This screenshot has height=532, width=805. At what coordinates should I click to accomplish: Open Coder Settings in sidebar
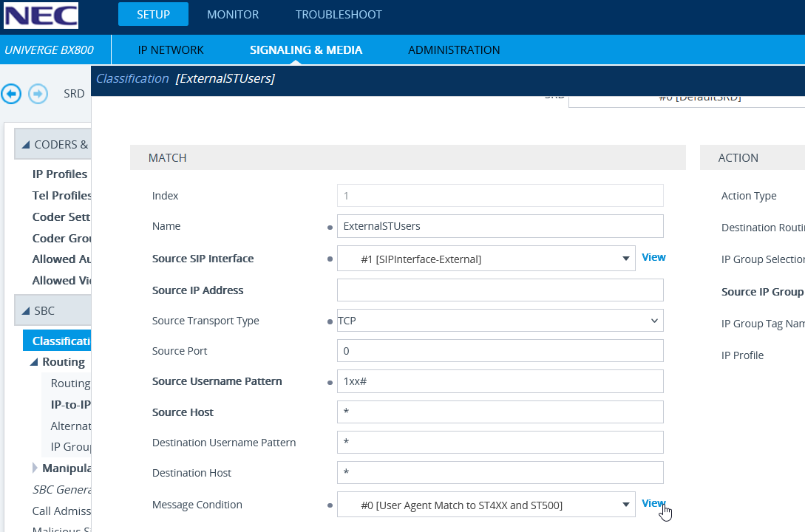tap(61, 217)
